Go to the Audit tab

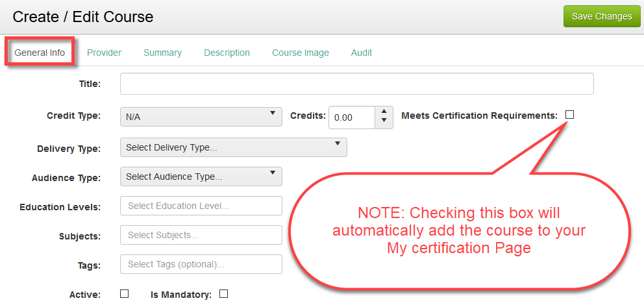(362, 53)
